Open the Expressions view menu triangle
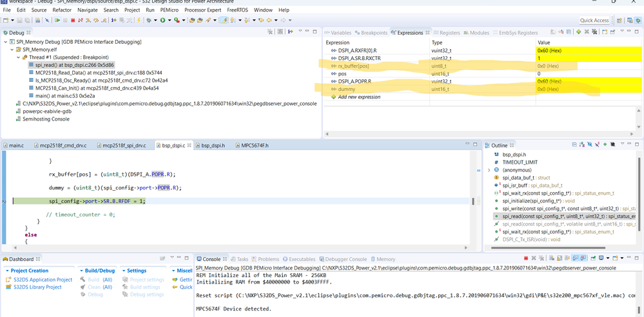The height and width of the screenshot is (317, 644). click(622, 30)
